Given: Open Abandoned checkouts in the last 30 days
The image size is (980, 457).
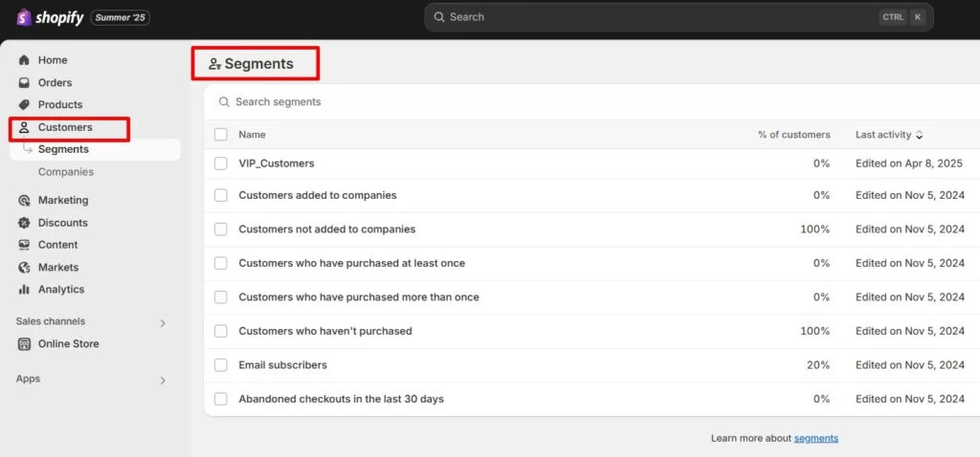Looking at the screenshot, I should point(342,399).
